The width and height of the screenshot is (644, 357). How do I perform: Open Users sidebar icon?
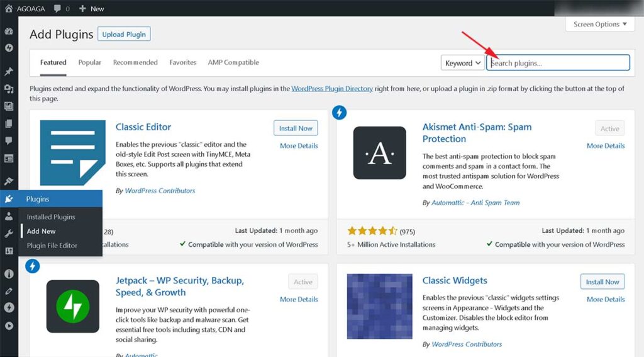point(9,217)
